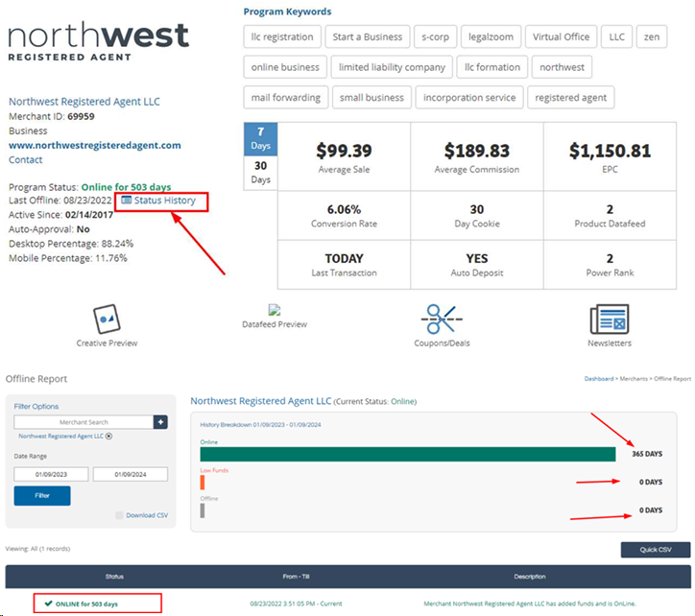Click the 30 Day Cookie tile
The image size is (695, 616).
coord(477,216)
